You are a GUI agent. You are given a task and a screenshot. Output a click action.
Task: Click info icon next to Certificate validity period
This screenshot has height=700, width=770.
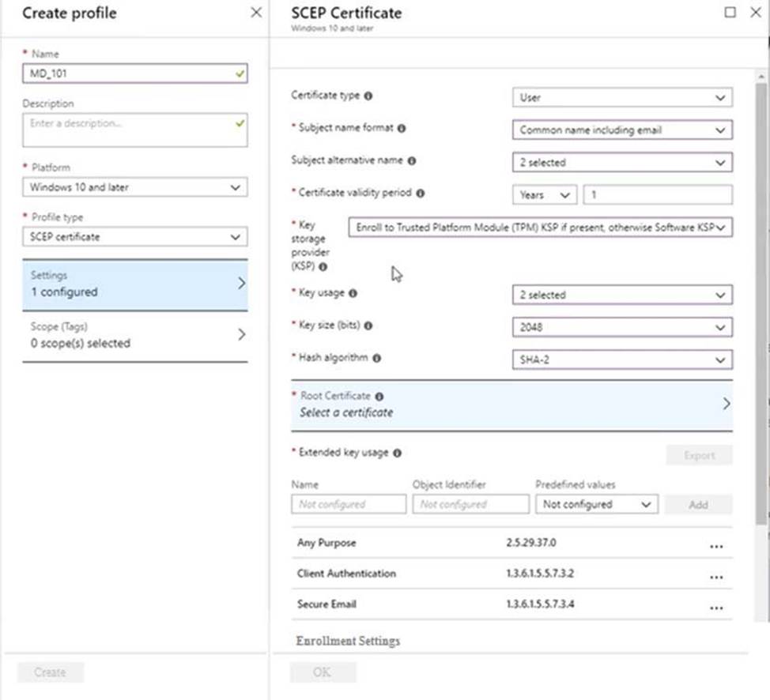(420, 193)
